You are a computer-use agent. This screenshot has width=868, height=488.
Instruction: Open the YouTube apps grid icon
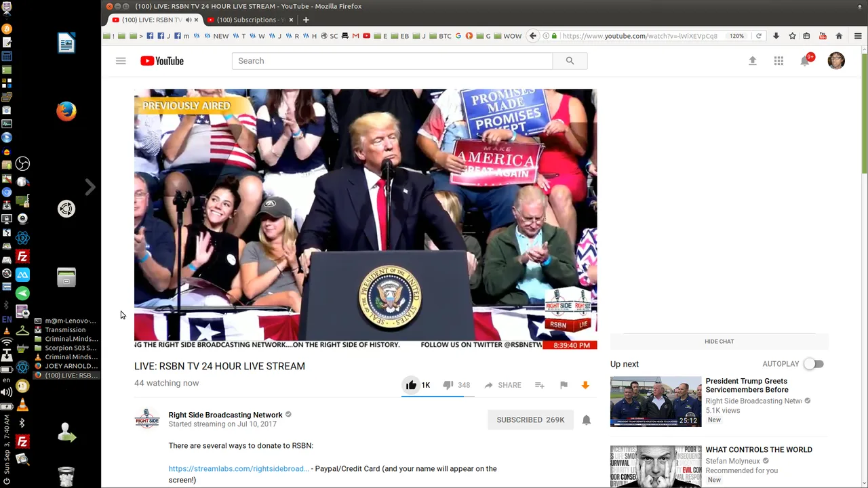778,61
